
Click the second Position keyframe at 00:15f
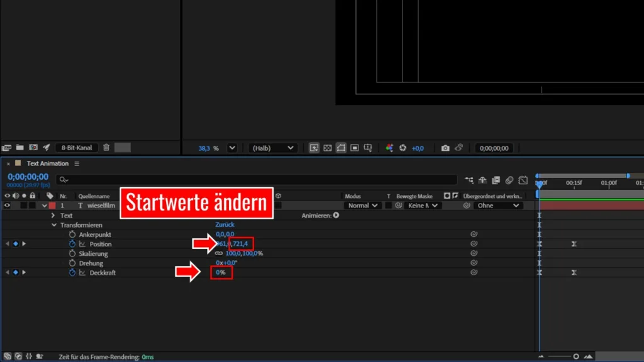574,244
